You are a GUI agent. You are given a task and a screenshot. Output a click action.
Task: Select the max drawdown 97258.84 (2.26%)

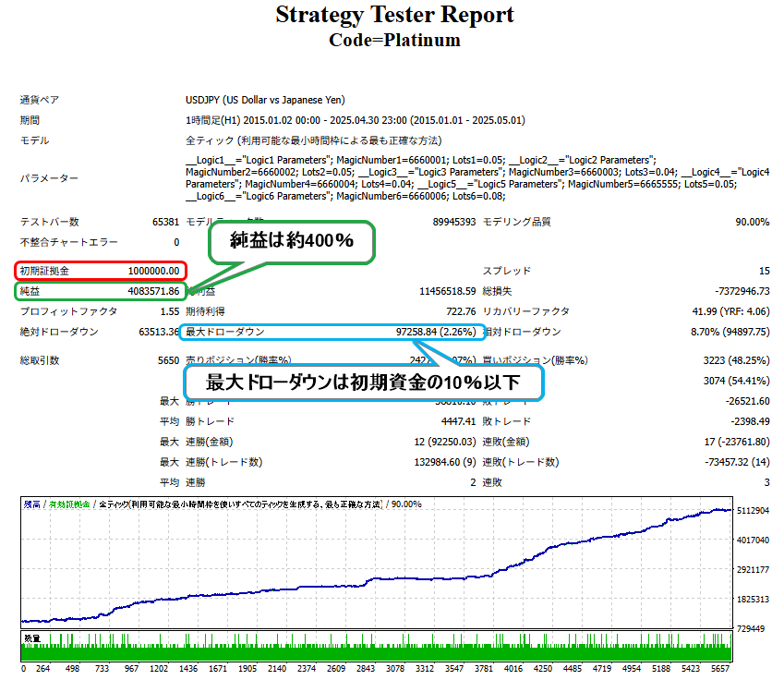[x=436, y=332]
